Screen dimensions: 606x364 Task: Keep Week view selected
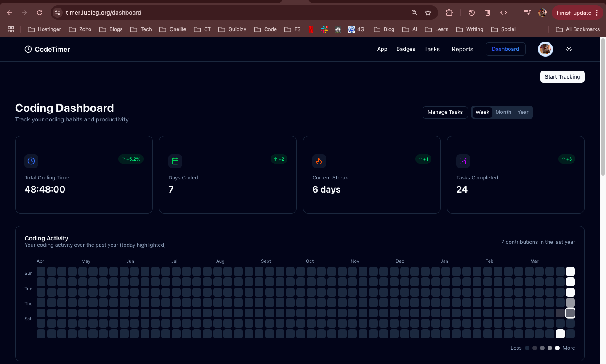point(482,112)
